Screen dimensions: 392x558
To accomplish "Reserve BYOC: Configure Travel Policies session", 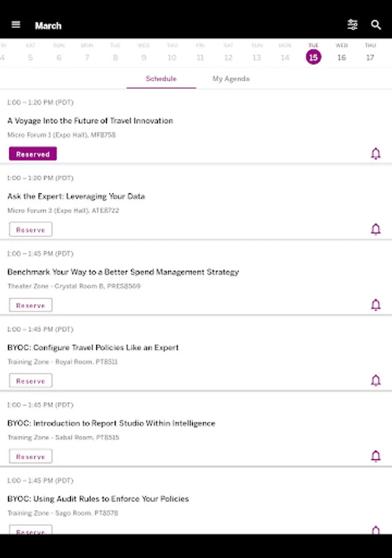I will 30,381.
